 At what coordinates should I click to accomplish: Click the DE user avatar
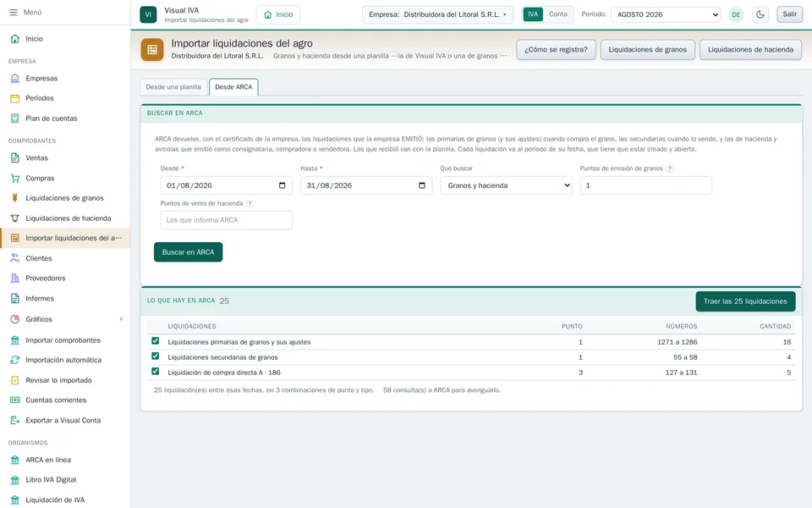coord(736,14)
